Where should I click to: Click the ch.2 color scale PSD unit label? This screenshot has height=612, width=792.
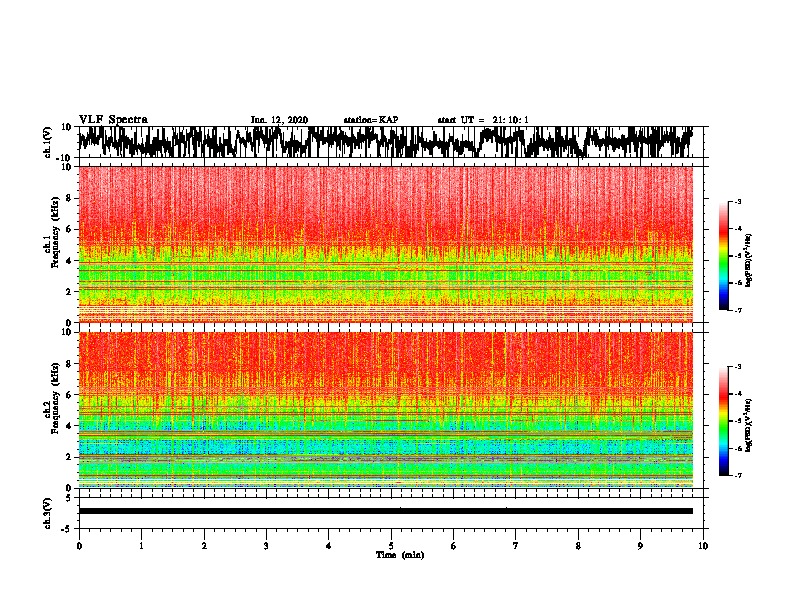click(x=749, y=425)
